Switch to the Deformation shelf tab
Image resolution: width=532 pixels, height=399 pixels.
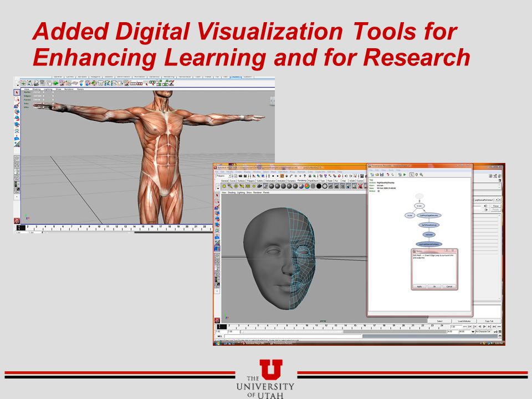coord(270,181)
